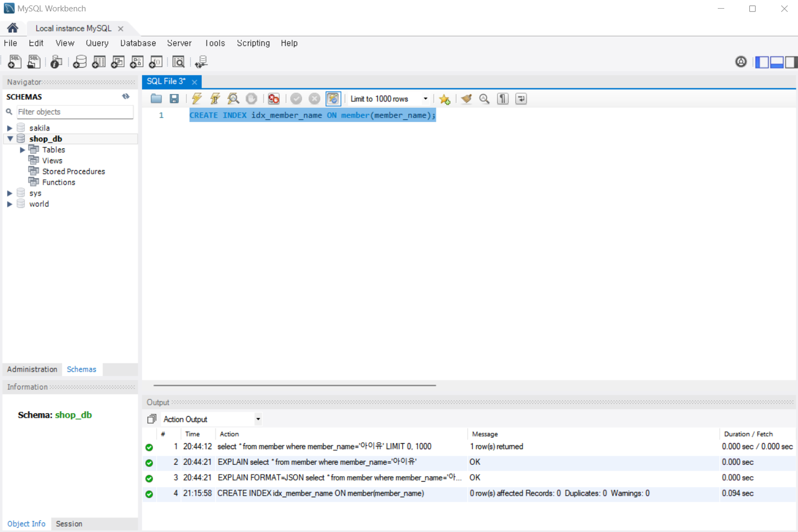798x532 pixels.
Task: Open a script file in editor (folder icon)
Action: (x=156, y=99)
